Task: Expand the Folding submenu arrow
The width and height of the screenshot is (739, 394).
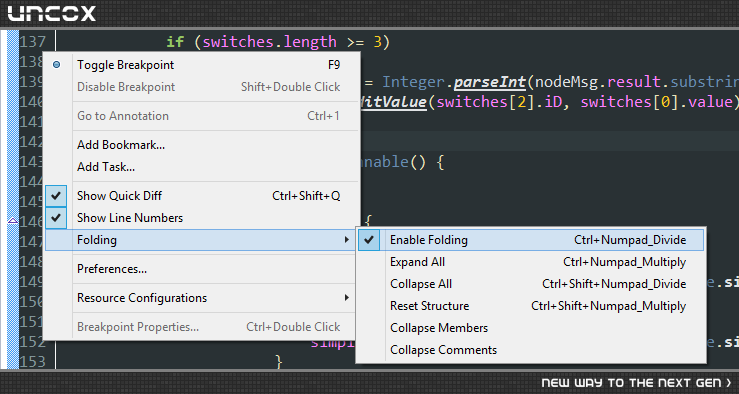Action: (x=346, y=240)
